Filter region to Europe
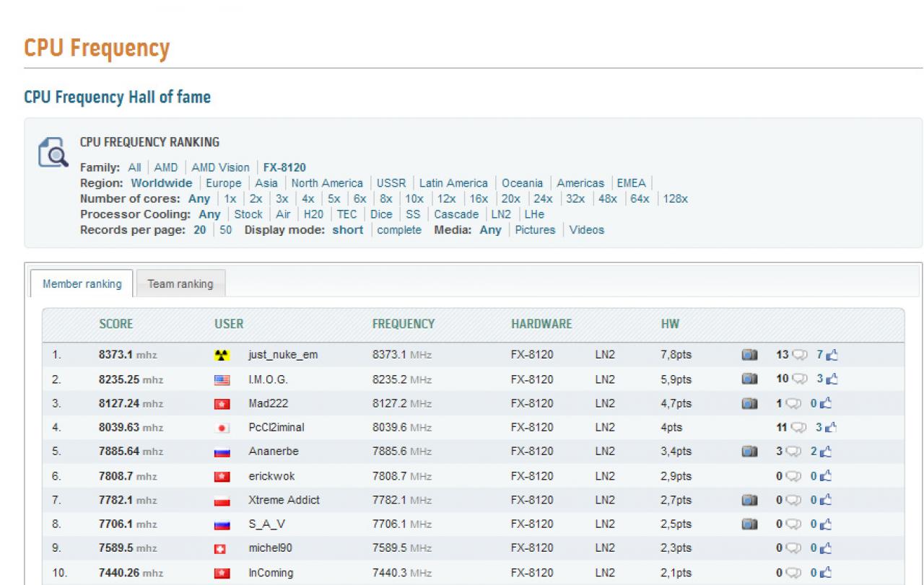The image size is (924, 585). tap(224, 182)
